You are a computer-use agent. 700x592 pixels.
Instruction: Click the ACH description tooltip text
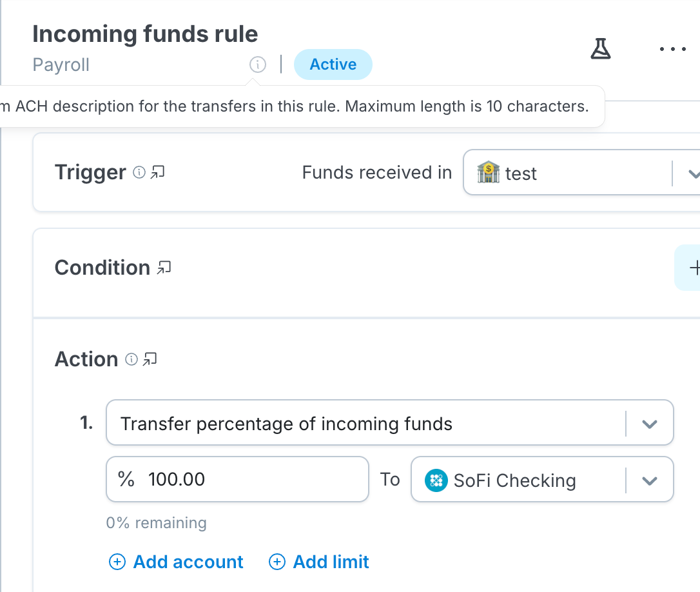(297, 106)
